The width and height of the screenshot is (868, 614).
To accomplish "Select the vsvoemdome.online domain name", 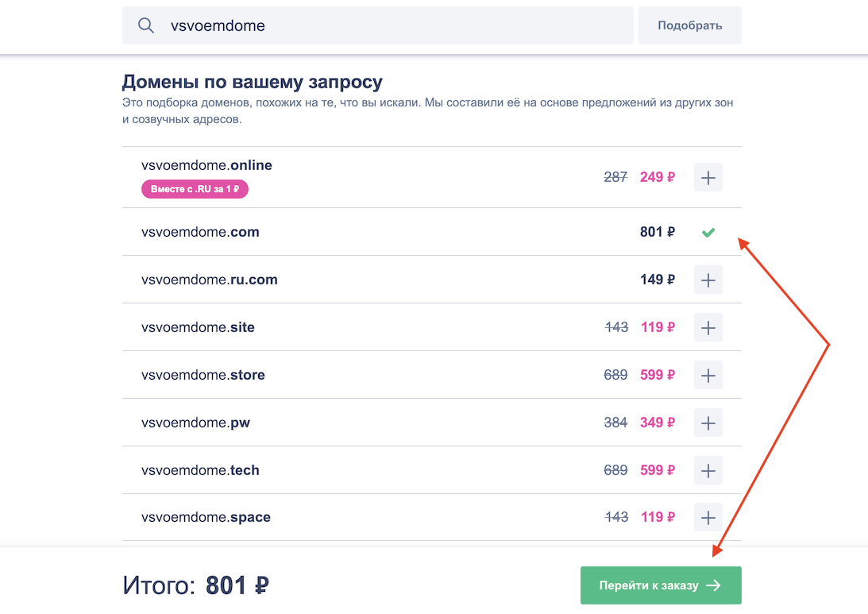I will click(x=206, y=165).
